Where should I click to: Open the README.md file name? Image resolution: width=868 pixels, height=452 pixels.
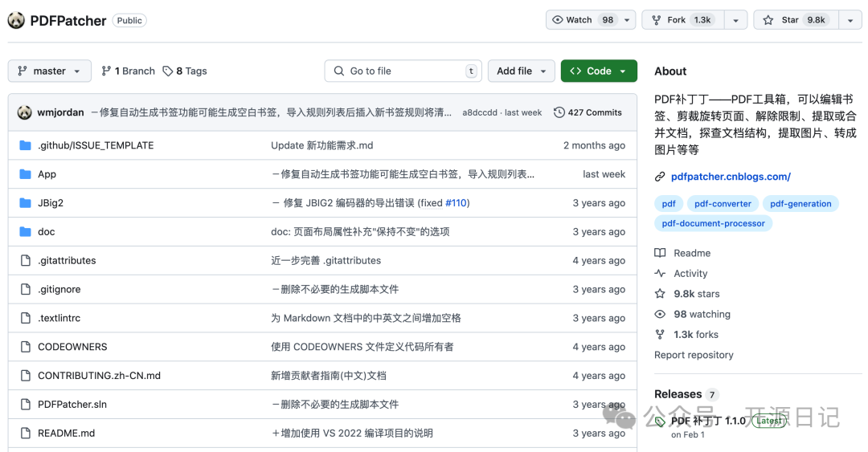click(67, 434)
